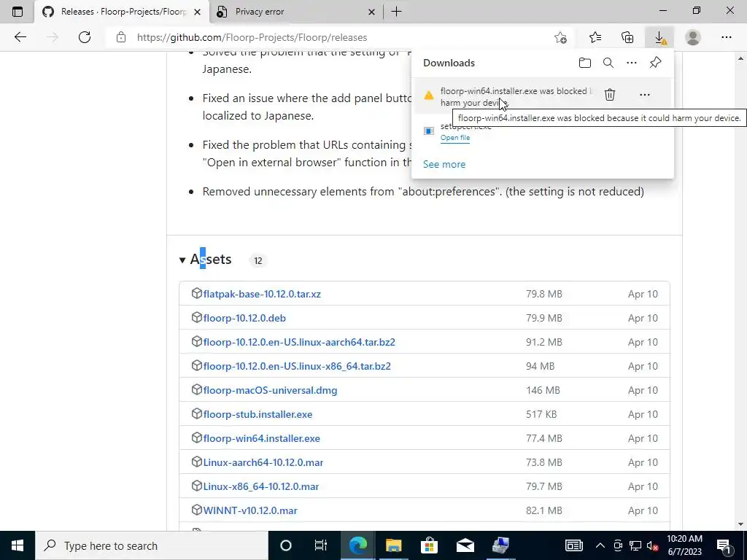Open the notification center icon
The image size is (747, 560).
click(x=724, y=545)
